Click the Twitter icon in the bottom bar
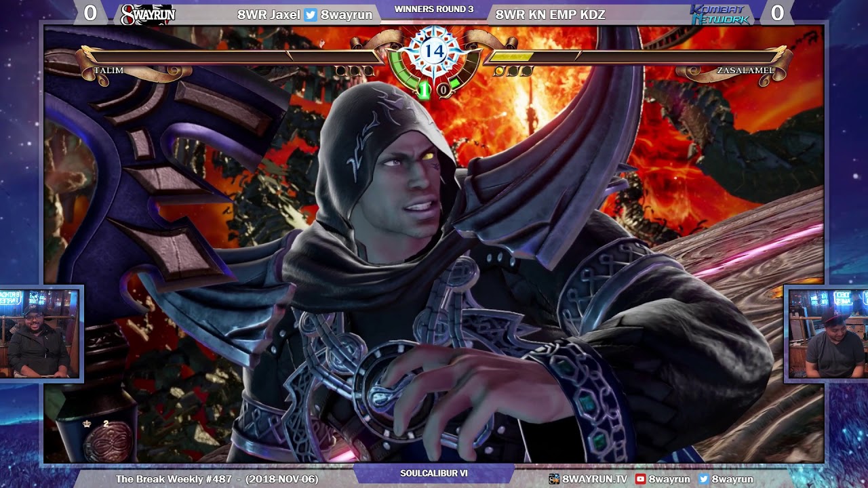Viewport: 868px width, 488px height. [703, 479]
